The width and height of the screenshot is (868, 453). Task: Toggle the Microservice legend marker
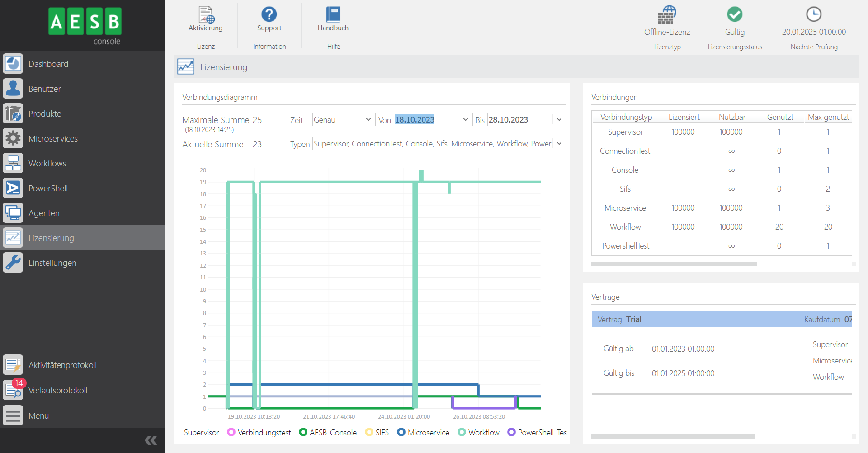click(x=401, y=432)
